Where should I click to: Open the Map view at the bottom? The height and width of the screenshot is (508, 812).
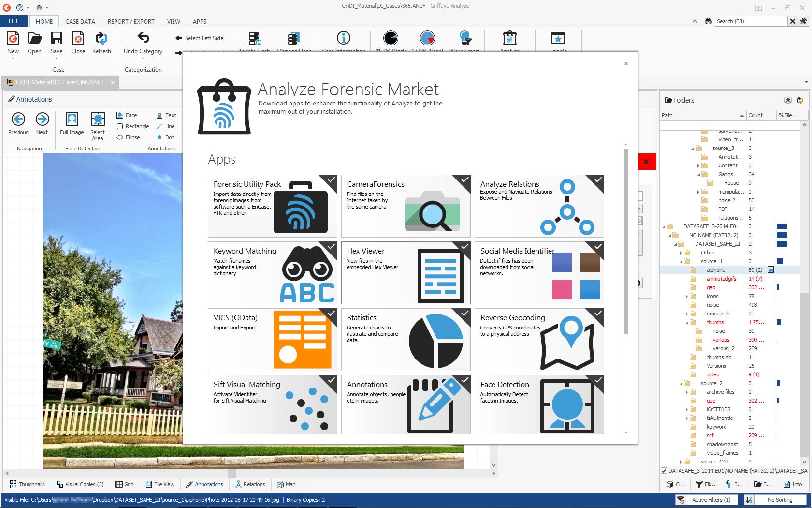tap(286, 484)
